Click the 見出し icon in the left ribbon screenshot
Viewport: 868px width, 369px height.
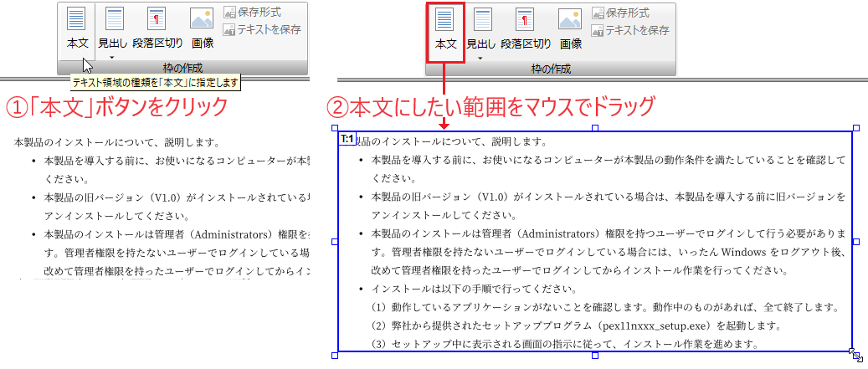tap(115, 18)
